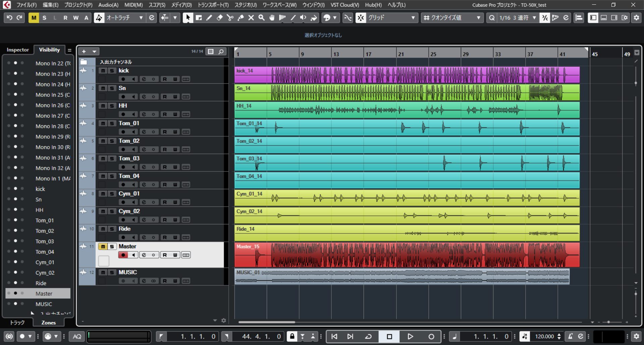Select the Glue tool

click(240, 18)
